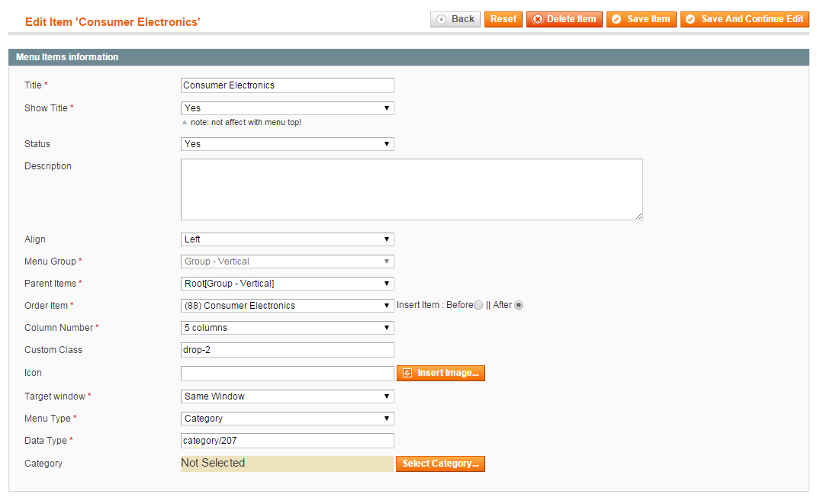This screenshot has width=817, height=504.
Task: Click the image icon on Insert Image button
Action: [x=407, y=373]
